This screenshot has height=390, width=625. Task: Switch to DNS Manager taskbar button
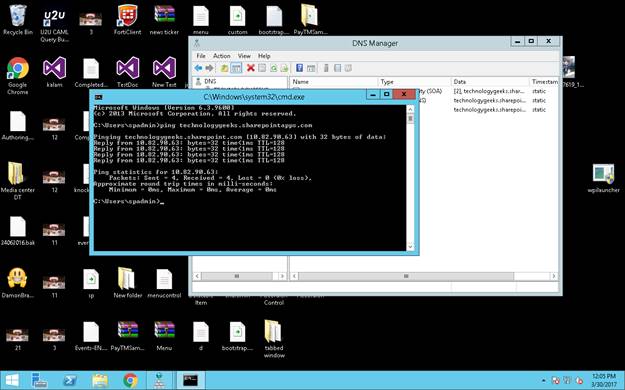[159, 380]
